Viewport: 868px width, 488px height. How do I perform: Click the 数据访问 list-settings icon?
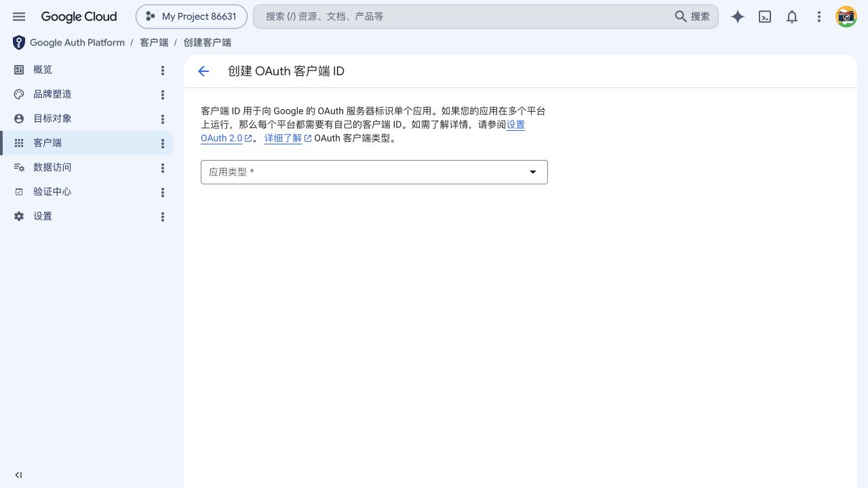(x=19, y=167)
